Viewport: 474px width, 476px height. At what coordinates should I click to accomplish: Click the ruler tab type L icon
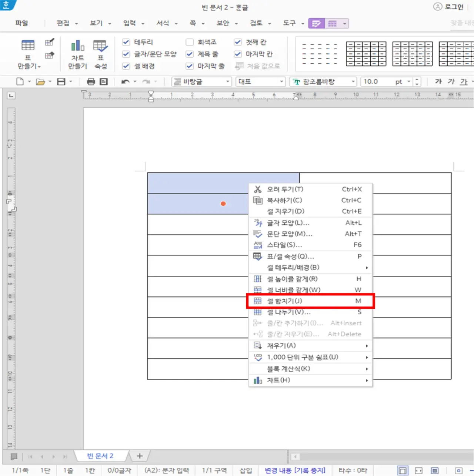11,95
